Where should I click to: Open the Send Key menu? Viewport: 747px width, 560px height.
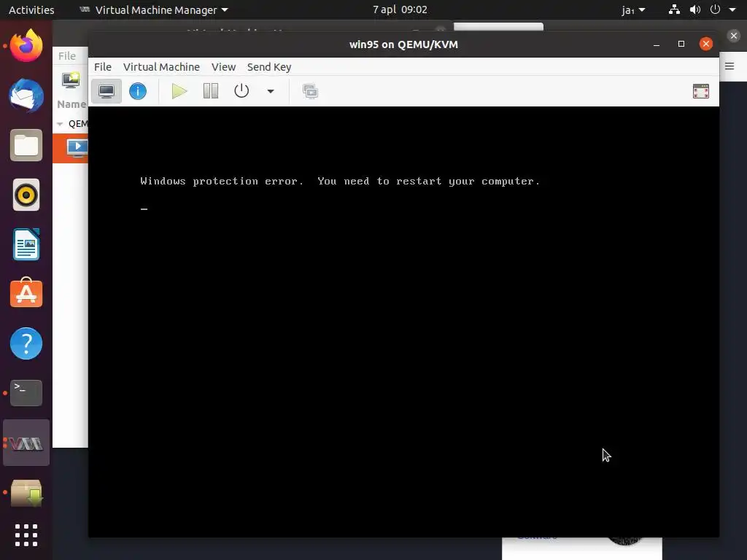[269, 67]
